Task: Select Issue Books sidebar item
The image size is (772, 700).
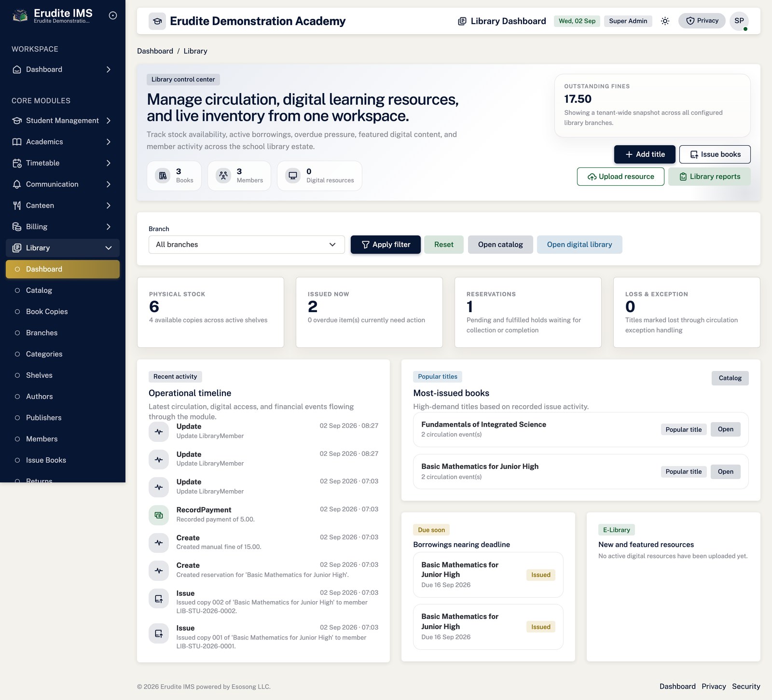Action: point(63,460)
